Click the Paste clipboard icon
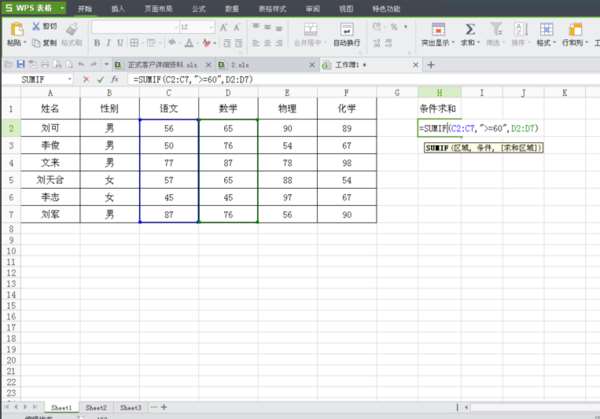The height and width of the screenshot is (419, 600). pos(16,29)
